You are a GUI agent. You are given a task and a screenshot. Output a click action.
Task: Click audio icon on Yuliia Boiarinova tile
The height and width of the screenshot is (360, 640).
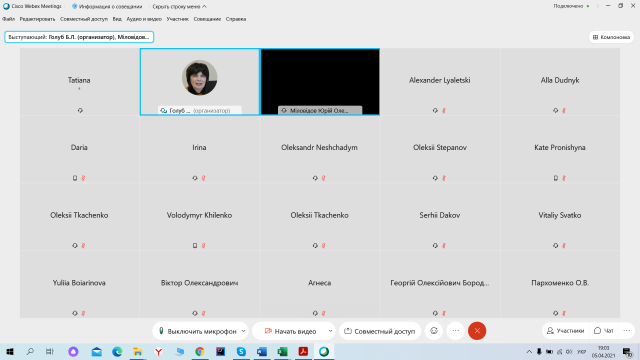point(75,313)
